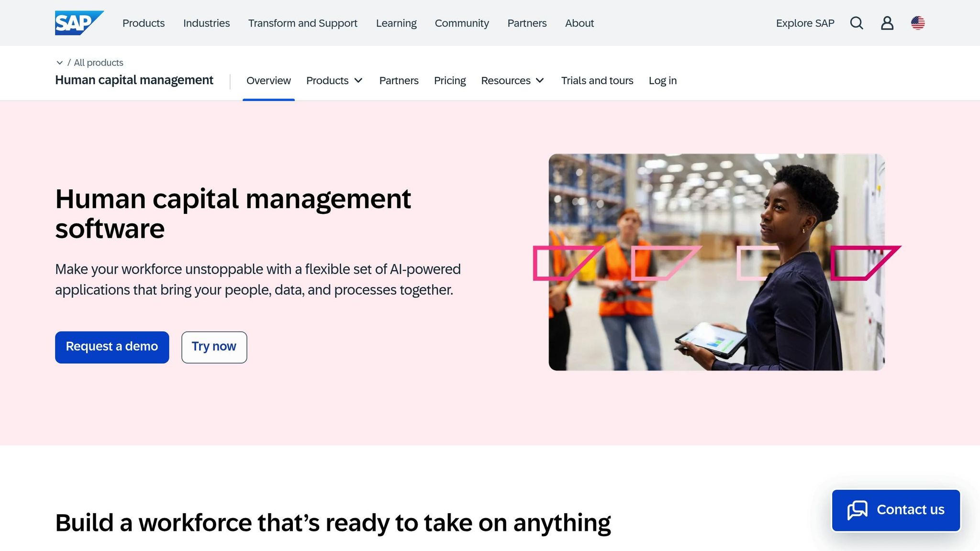Screen dimensions: 980x551
Task: Click the magnifying glass next to Explore SAP
Action: (857, 23)
